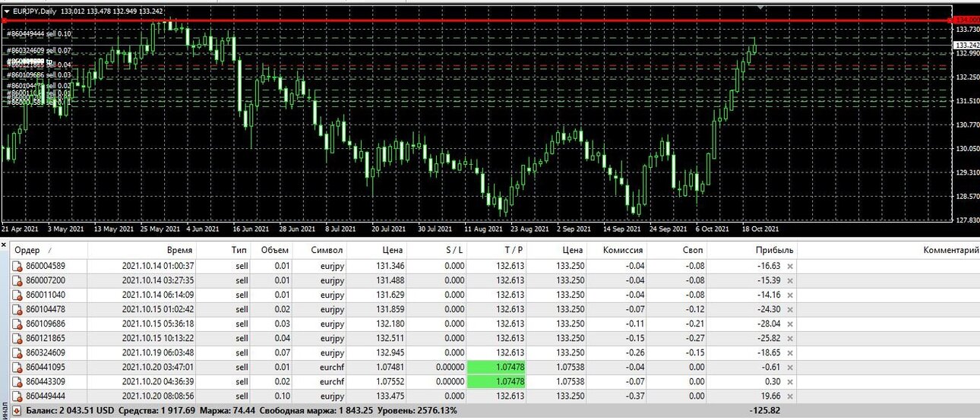Click the Баланс: 2 043.51 USD status text

(70, 411)
